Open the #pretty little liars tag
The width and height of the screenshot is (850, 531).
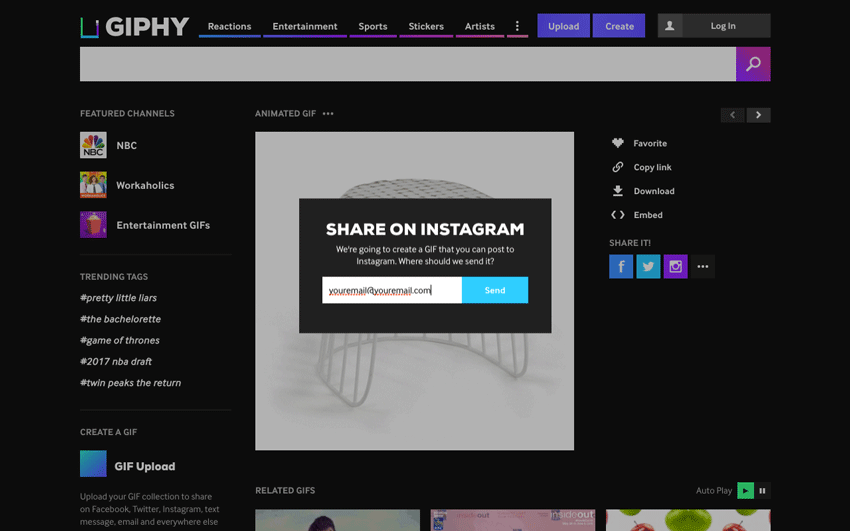(x=118, y=298)
